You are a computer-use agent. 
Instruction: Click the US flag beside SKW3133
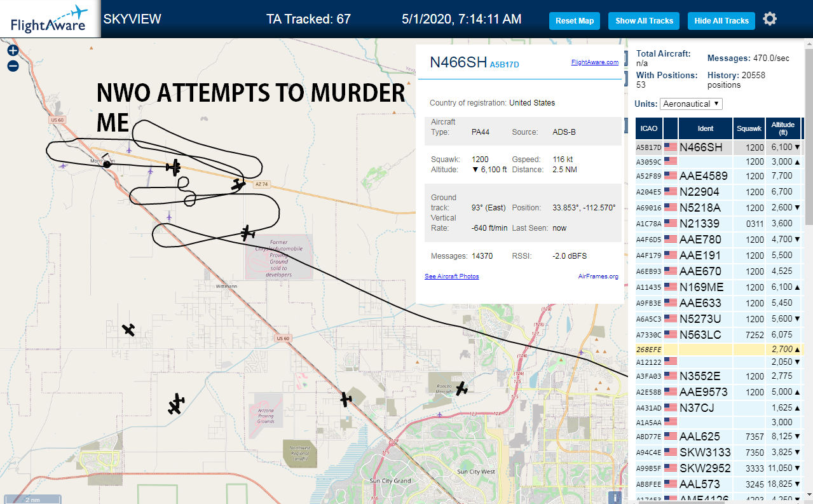click(671, 453)
